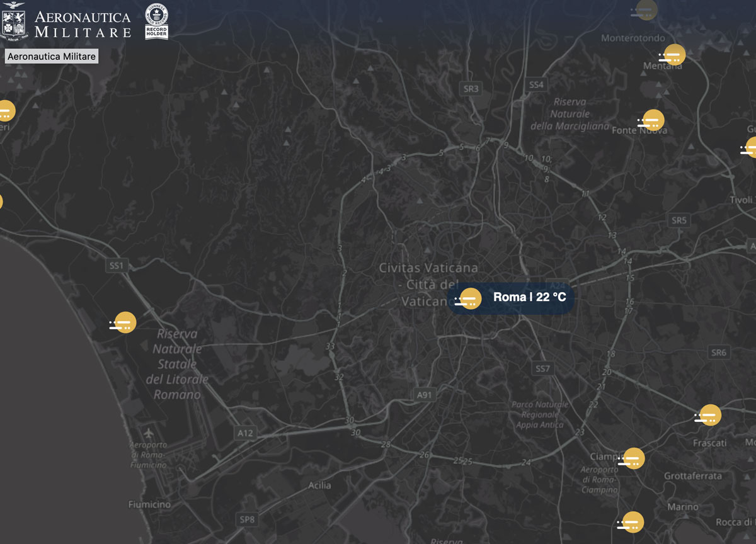
Task: Click the Civitas Vaticana map label
Action: click(x=428, y=268)
